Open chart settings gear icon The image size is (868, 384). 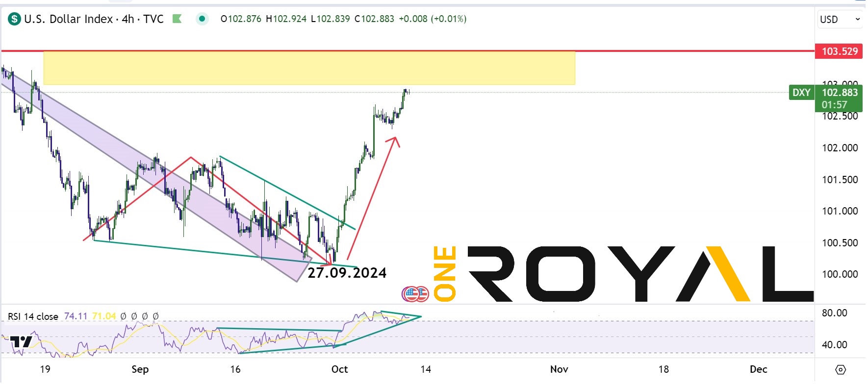840,369
